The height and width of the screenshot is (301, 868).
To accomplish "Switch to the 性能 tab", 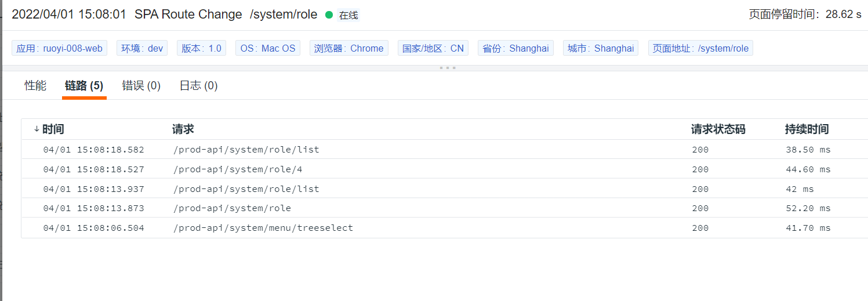I will pos(35,86).
